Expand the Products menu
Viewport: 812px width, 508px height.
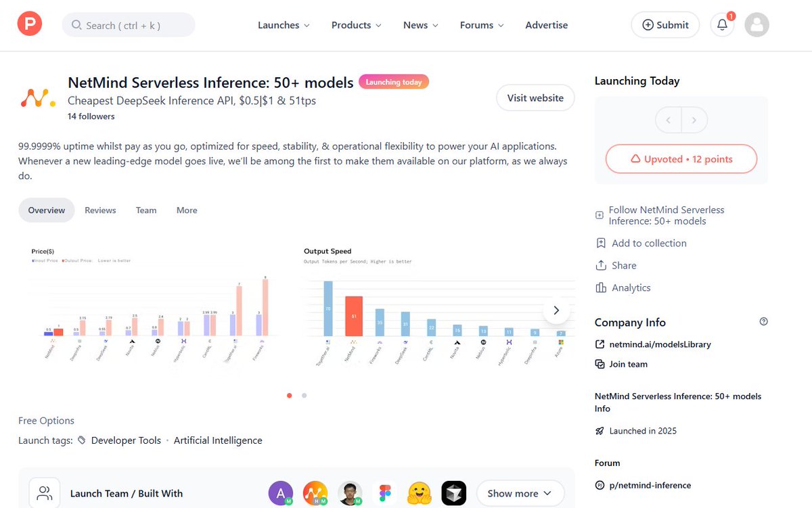[x=357, y=25]
